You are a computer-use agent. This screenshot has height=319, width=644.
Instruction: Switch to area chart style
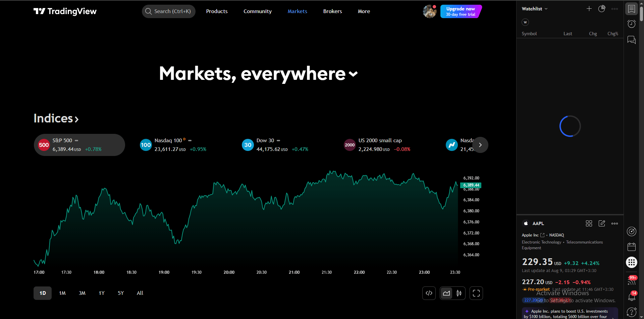[x=446, y=293]
